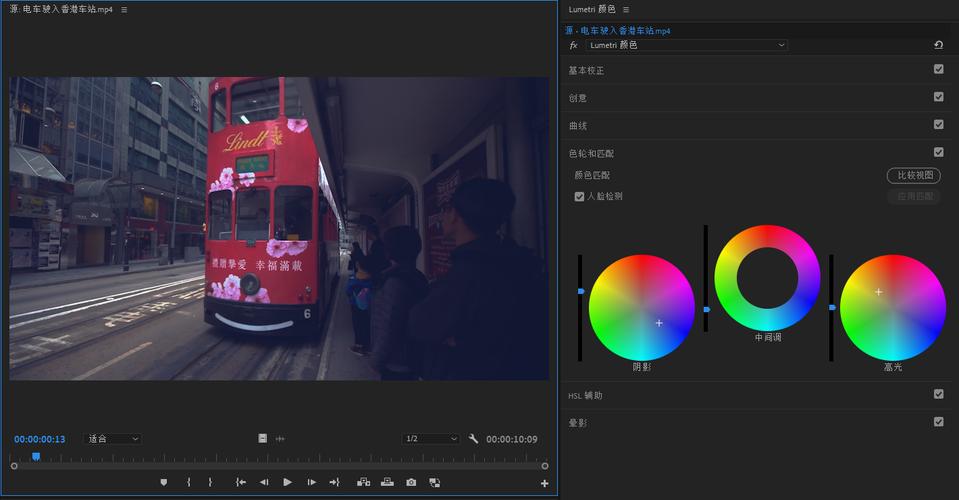Viewport: 959px width, 500px height.
Task: Open the wrench settings menu
Action: pos(473,438)
